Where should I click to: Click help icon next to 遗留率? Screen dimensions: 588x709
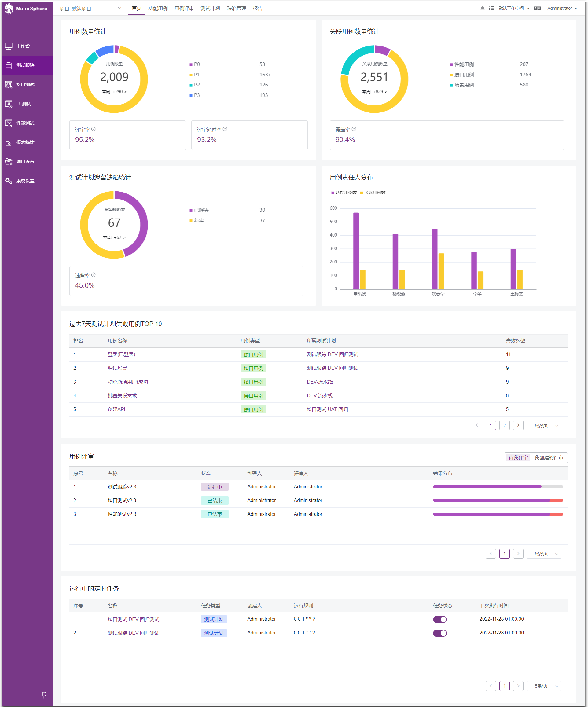[x=94, y=275]
